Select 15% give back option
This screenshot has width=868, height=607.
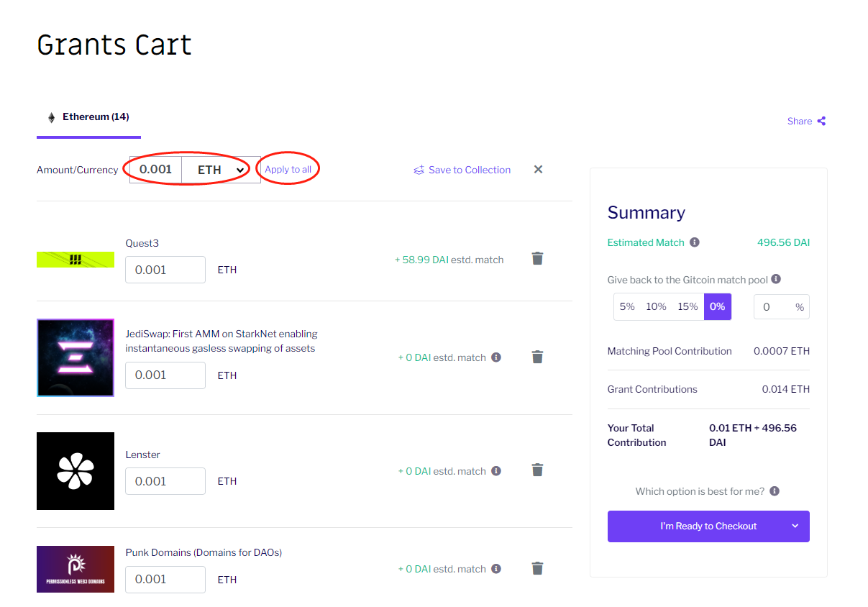(x=687, y=306)
